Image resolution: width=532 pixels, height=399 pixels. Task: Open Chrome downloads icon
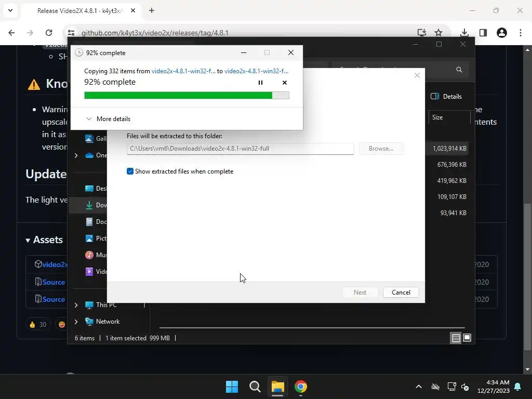[464, 33]
